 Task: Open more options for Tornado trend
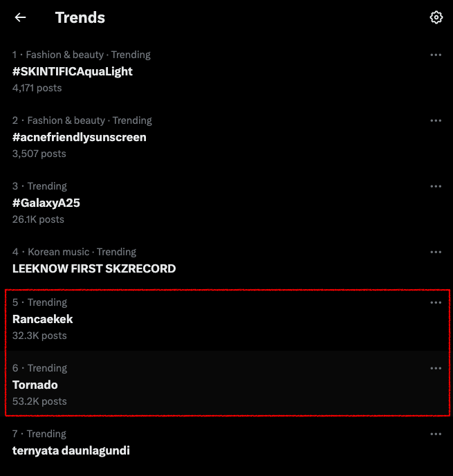[436, 368]
